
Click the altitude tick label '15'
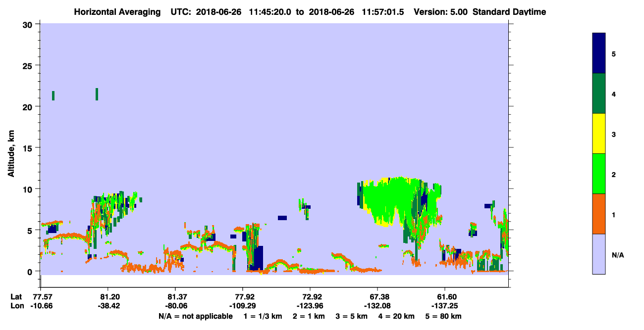[x=29, y=148]
